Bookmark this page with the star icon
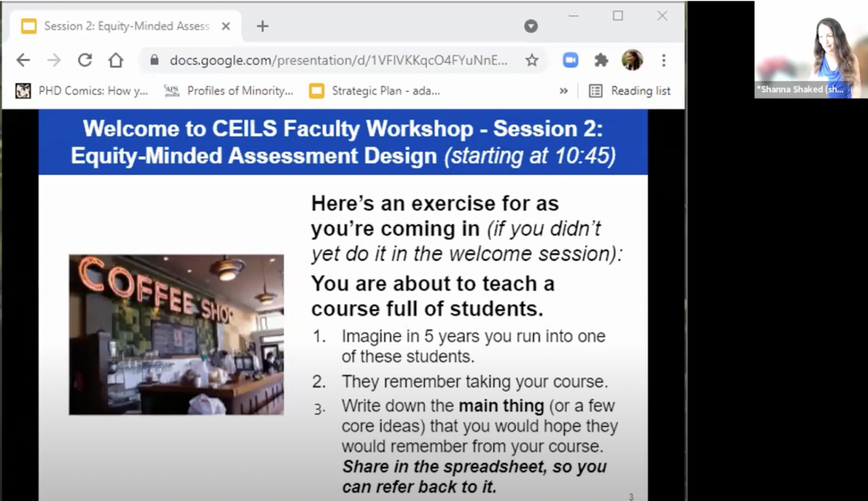Screen dimensions: 868x501 (531, 60)
